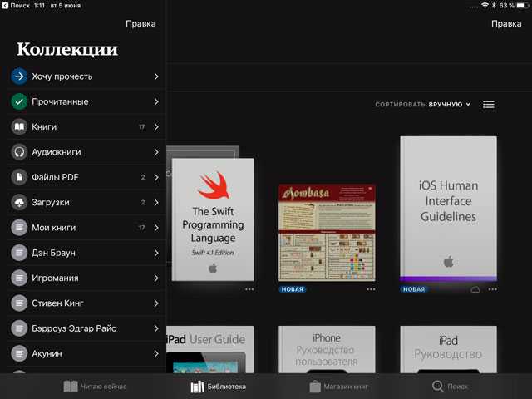Expand the Аудиокниги collection chevron
This screenshot has height=399, width=532.
tap(156, 152)
